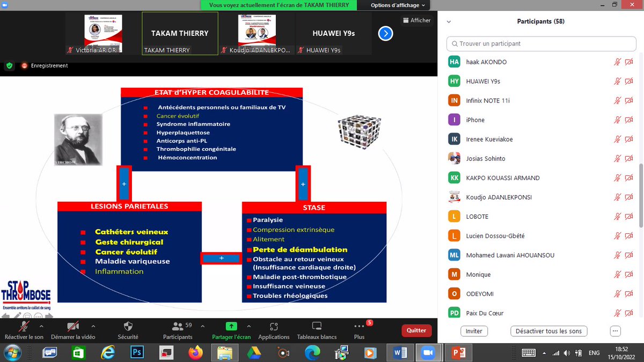Open Google Drive from taskbar
Viewport: 644px width, 362px height.
point(253,352)
